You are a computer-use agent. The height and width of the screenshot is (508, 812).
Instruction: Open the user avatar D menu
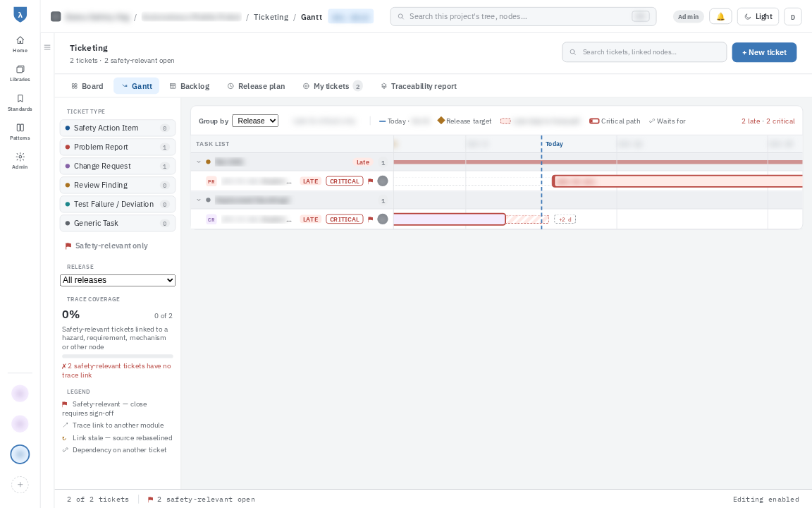coord(793,17)
